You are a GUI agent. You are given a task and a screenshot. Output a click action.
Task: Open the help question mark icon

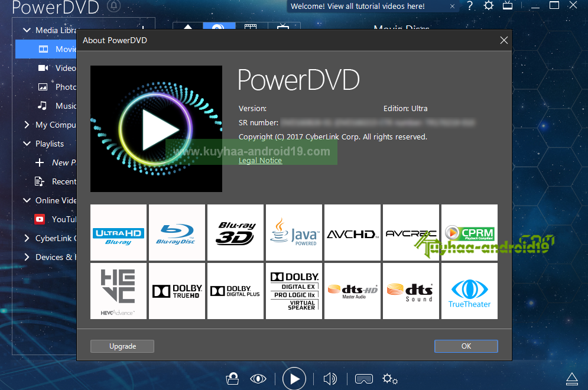(x=469, y=6)
